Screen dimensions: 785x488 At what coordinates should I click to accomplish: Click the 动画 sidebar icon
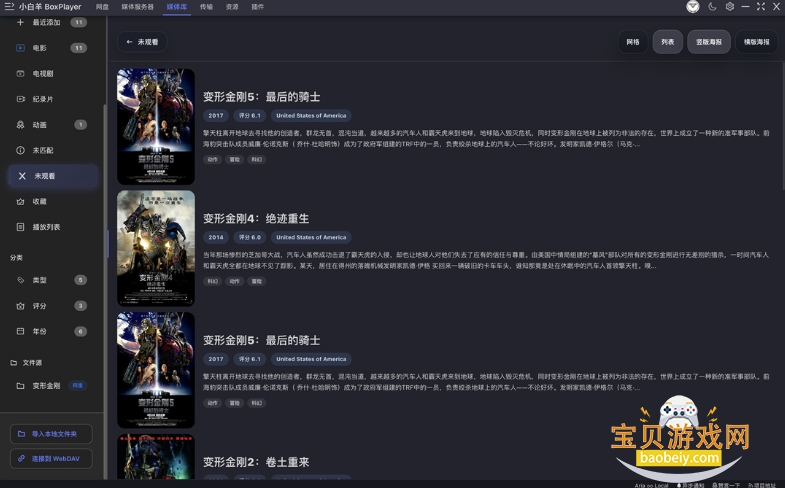click(x=20, y=125)
